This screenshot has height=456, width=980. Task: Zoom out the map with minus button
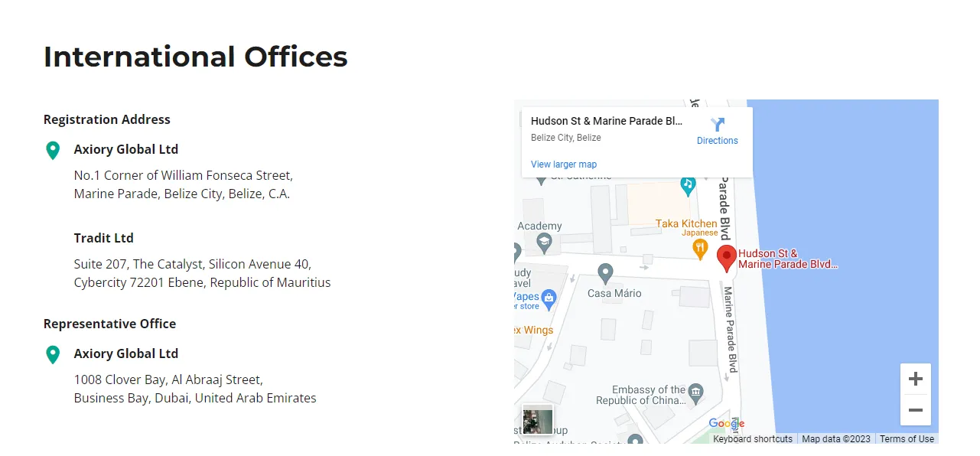coord(916,410)
